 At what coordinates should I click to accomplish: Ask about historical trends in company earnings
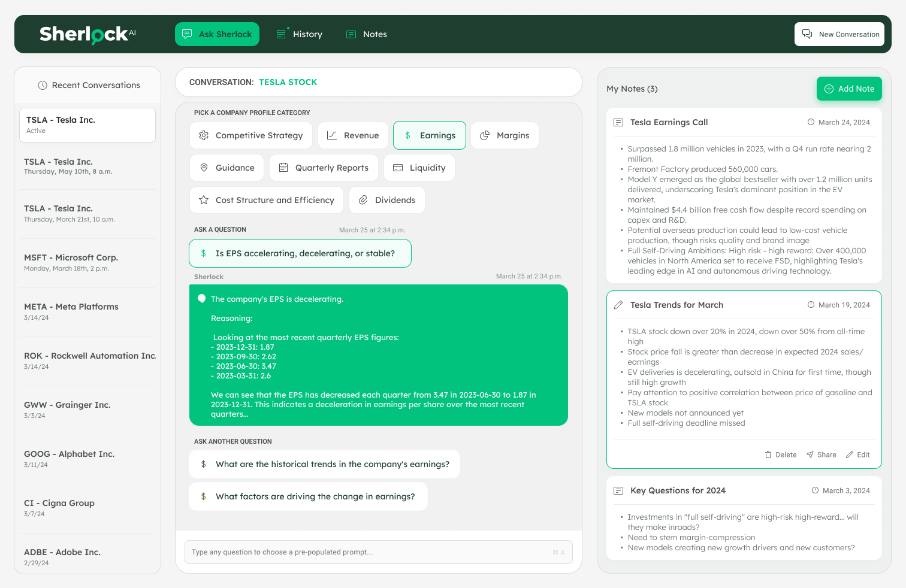[324, 464]
